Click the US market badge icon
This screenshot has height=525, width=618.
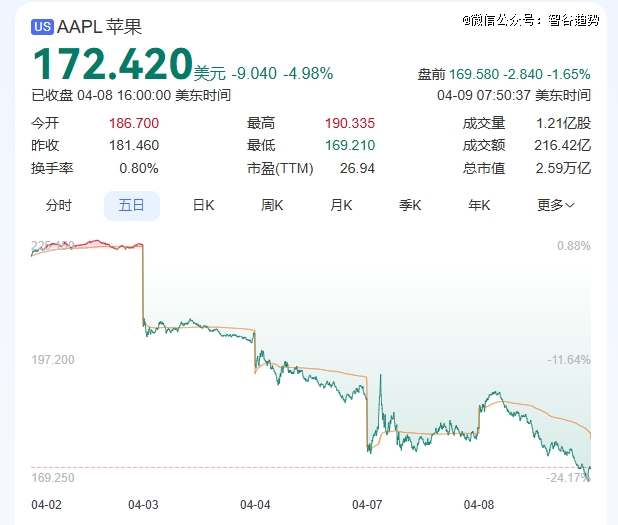point(42,28)
